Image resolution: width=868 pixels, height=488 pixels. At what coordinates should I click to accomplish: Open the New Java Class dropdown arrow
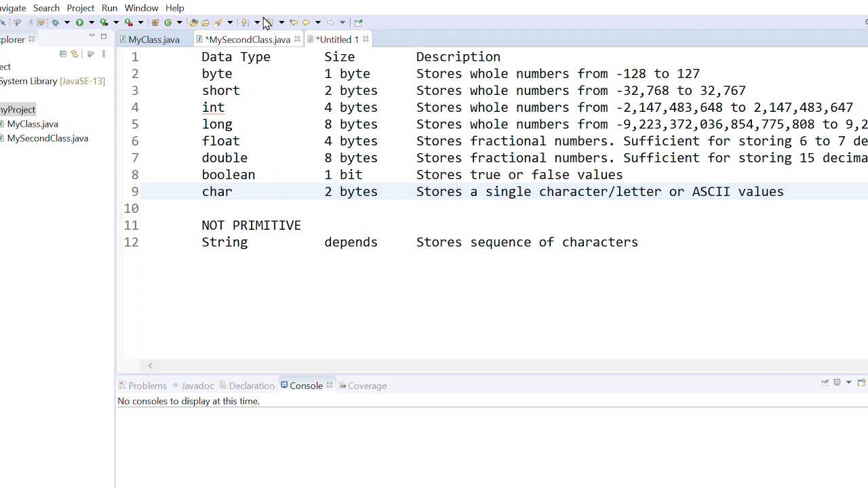coord(179,22)
